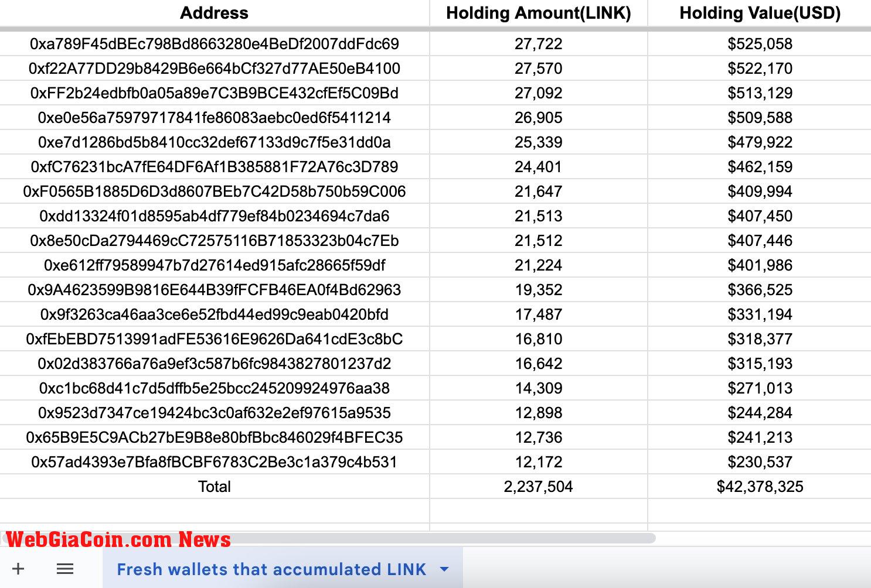
Task: Select the Holding Value(USD) header cell
Action: click(760, 13)
